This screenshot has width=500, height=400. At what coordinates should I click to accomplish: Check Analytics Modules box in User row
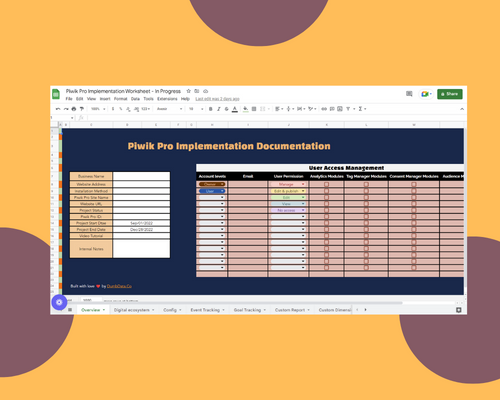point(326,191)
